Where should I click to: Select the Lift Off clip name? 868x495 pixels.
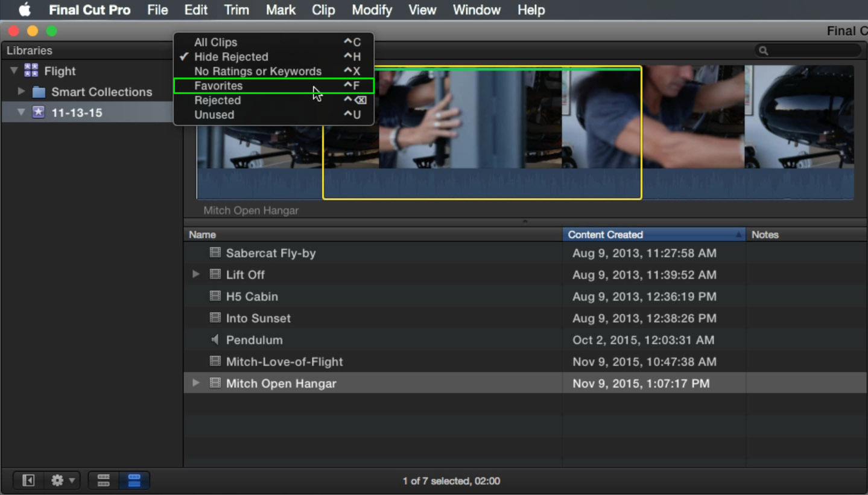coord(245,275)
